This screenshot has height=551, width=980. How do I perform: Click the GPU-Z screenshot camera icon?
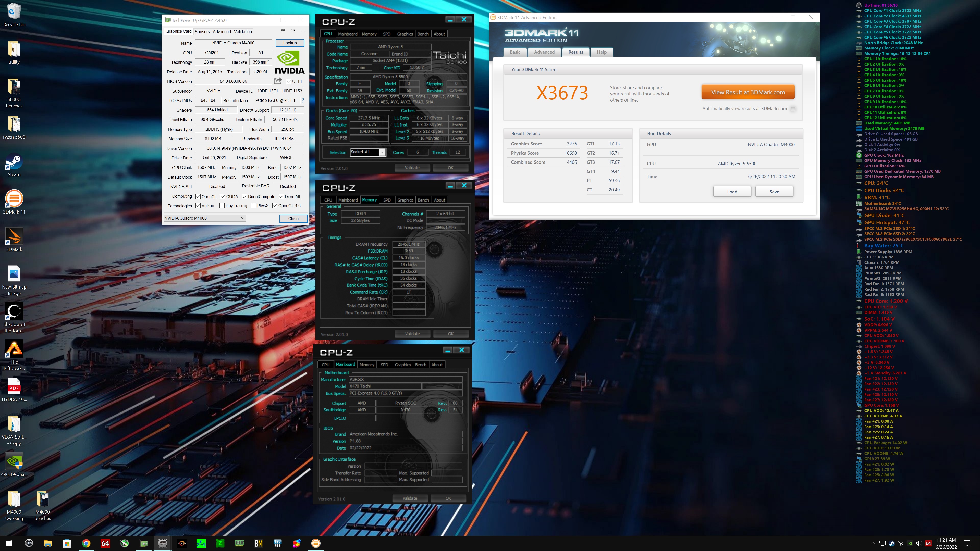coord(283,30)
